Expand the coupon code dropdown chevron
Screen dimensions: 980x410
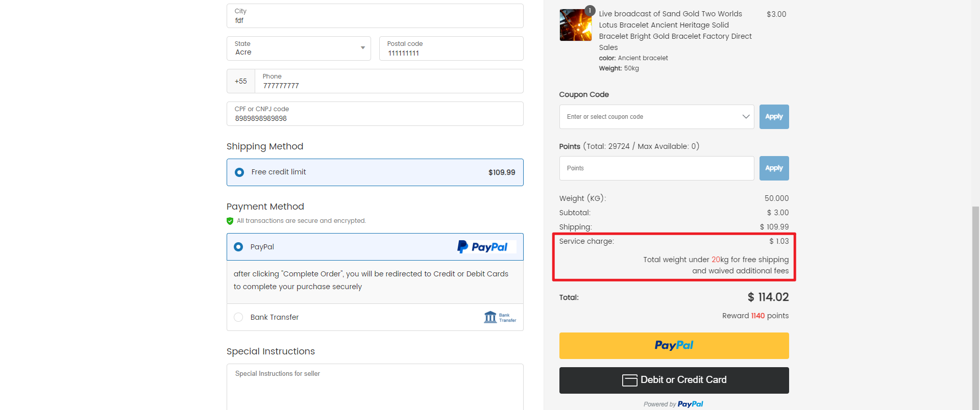tap(746, 117)
